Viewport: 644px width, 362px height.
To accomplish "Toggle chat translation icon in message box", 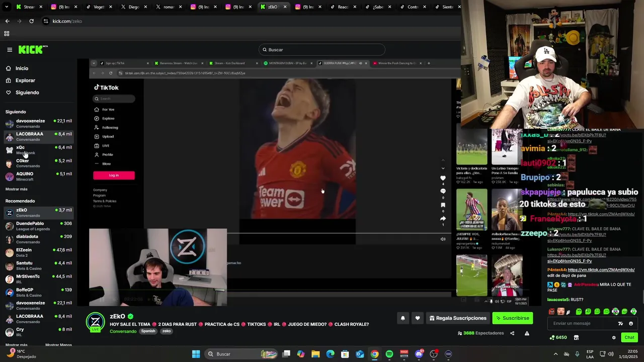I will (x=620, y=323).
